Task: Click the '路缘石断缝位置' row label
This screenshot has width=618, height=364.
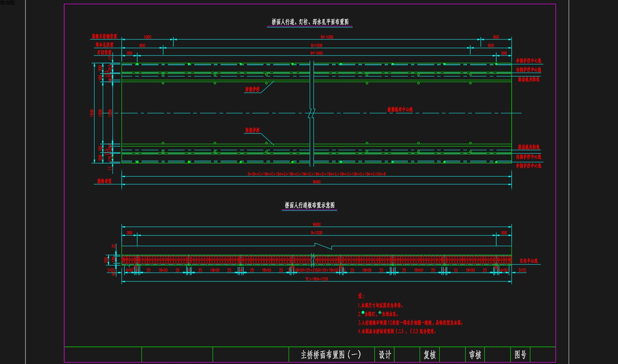Action: click(x=104, y=37)
